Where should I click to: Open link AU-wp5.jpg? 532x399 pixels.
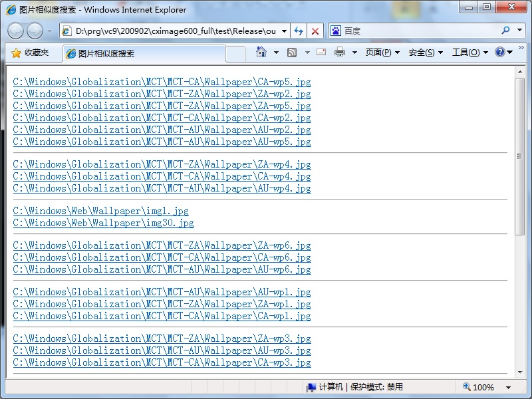tap(162, 142)
